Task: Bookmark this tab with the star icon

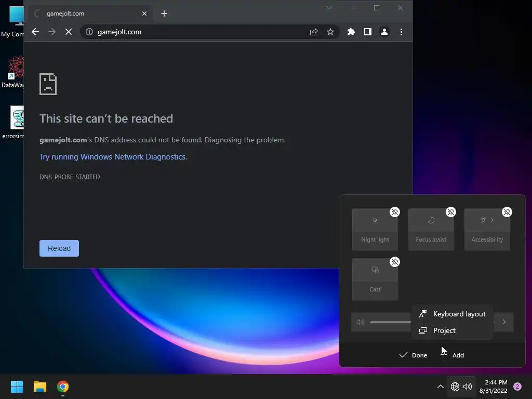Action: pyautogui.click(x=330, y=32)
